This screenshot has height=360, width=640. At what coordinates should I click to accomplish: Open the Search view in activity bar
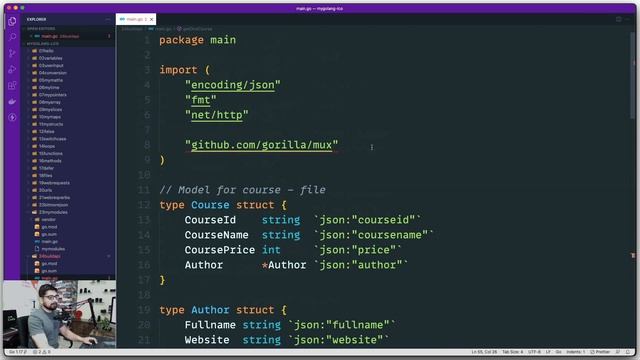click(x=12, y=37)
